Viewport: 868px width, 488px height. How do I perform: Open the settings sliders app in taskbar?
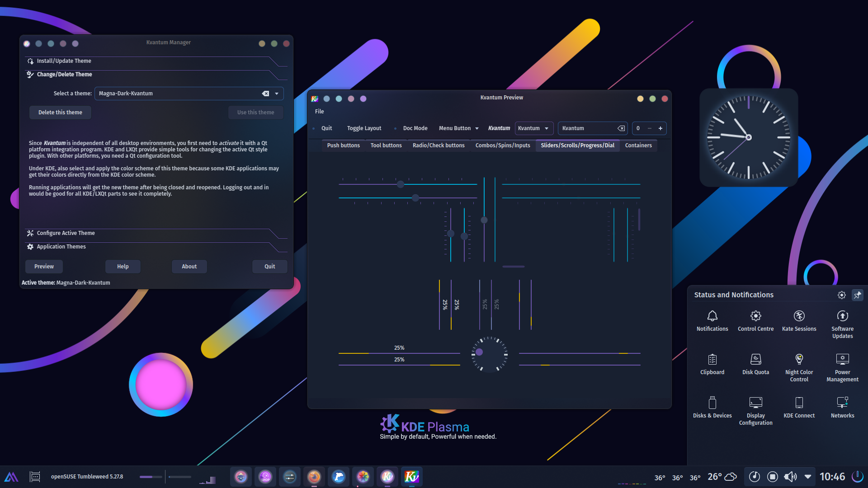pyautogui.click(x=290, y=477)
